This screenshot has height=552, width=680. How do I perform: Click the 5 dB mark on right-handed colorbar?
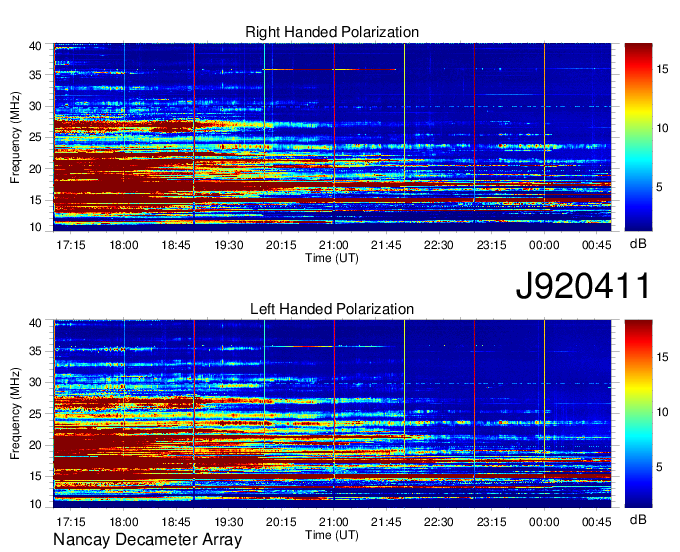tap(659, 187)
